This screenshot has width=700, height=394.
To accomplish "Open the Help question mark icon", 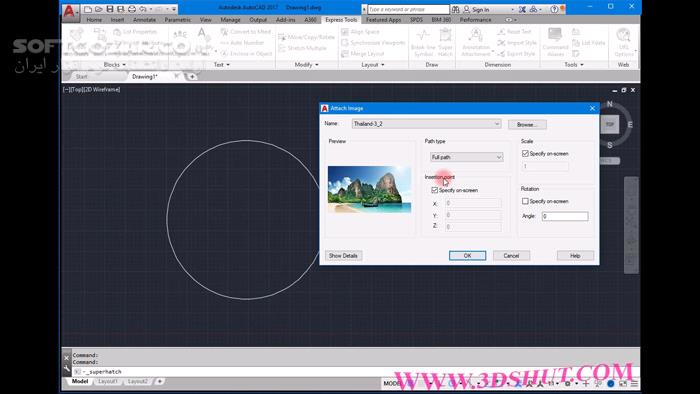I will point(554,9).
